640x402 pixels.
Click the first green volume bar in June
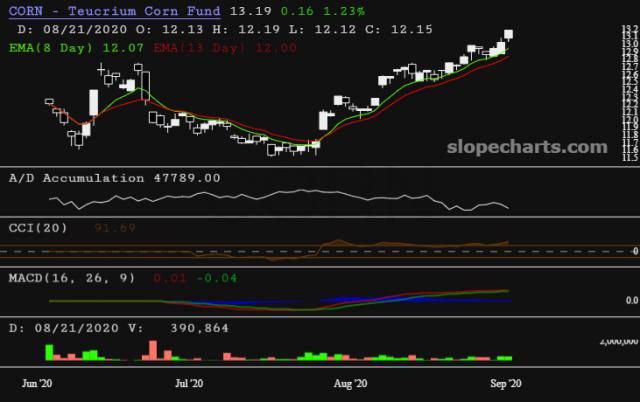point(49,353)
